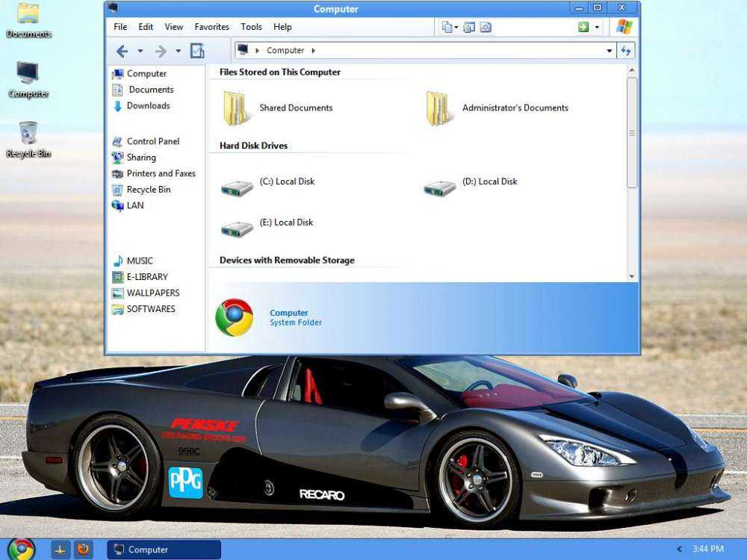This screenshot has width=747, height=560.
Task: Open Printers and Faxes from sidebar
Action: 161,173
